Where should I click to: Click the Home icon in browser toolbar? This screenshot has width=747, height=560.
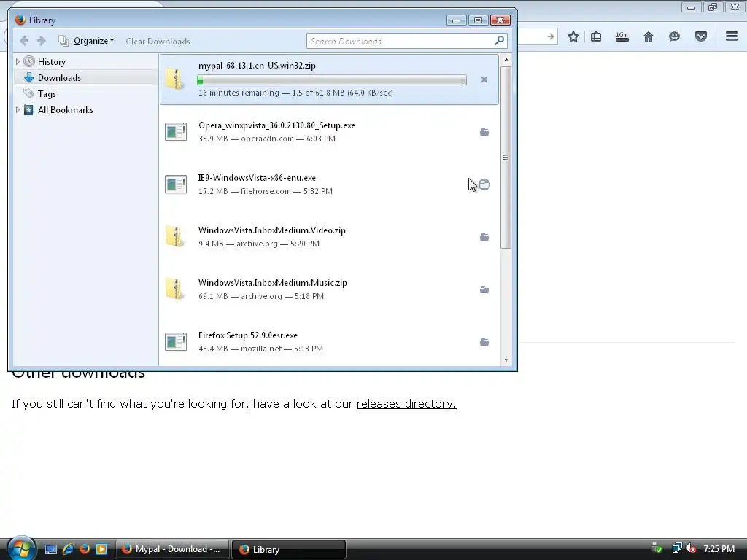coord(648,36)
